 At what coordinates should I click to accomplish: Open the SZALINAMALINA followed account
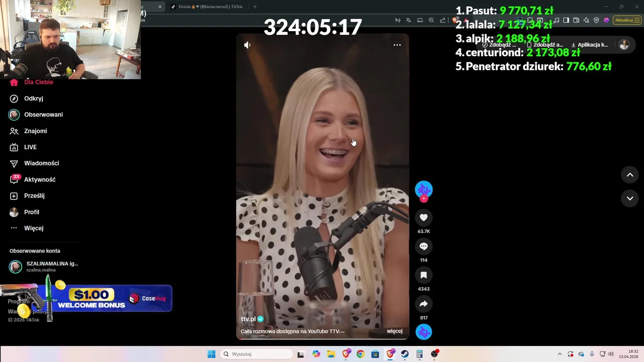click(44, 266)
